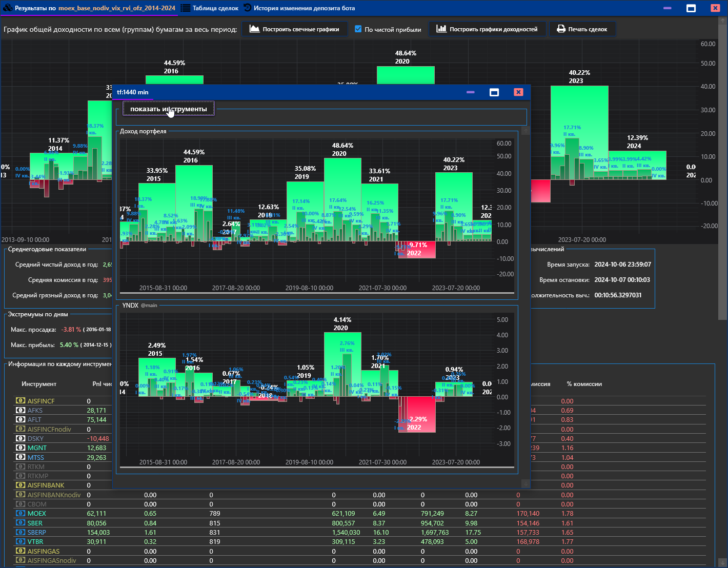Click the red -9.71% 2022 bar in Доход портфеля
Screen dimensions: 728x568
pos(417,250)
